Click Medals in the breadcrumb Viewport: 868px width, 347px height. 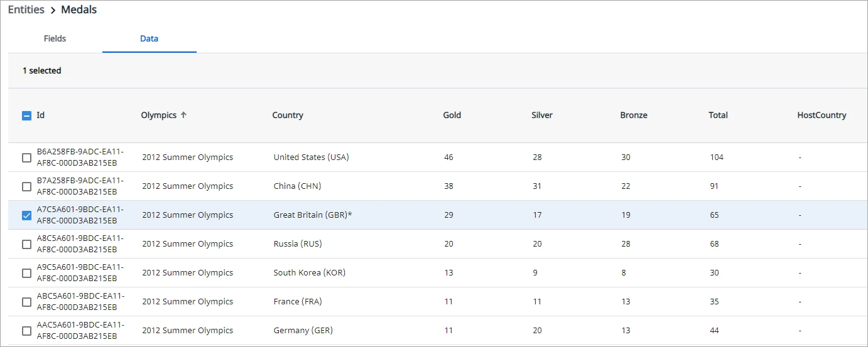point(79,9)
